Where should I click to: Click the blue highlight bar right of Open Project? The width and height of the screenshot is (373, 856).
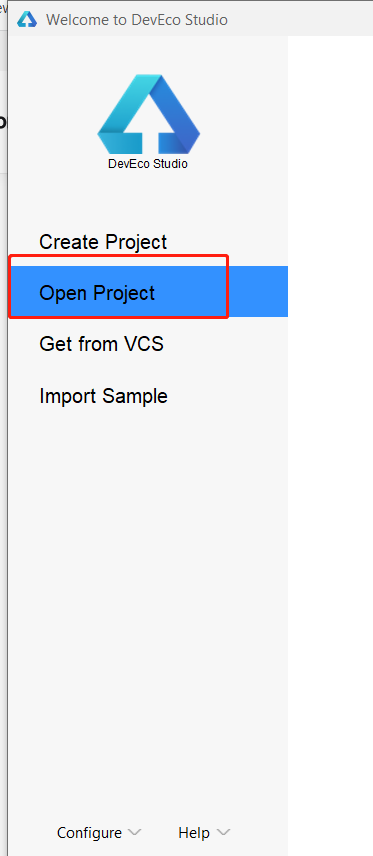pos(258,292)
